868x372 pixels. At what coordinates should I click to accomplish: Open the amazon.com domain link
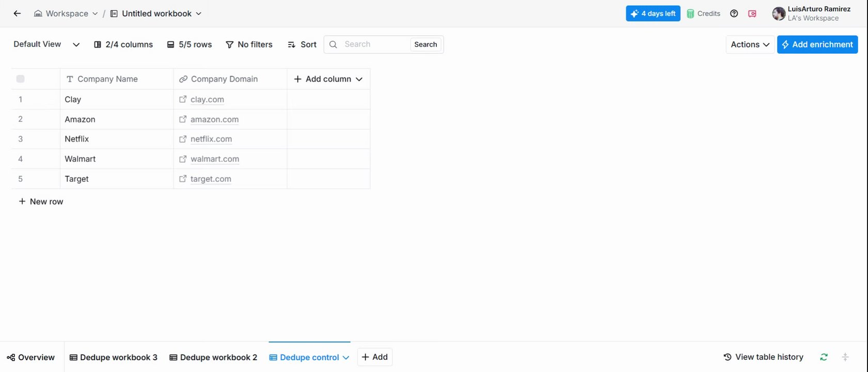(214, 119)
